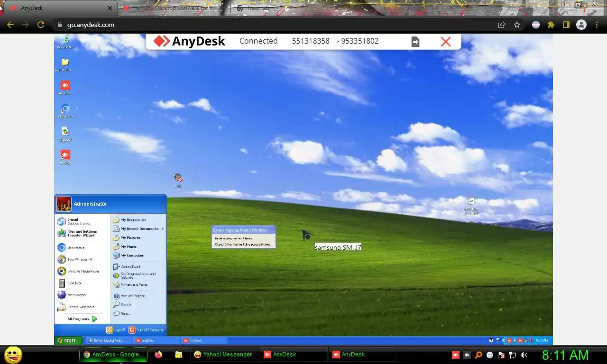Switch to the AnyDesk browser tab
Viewport: 607px width, 364px height.
coord(59,8)
